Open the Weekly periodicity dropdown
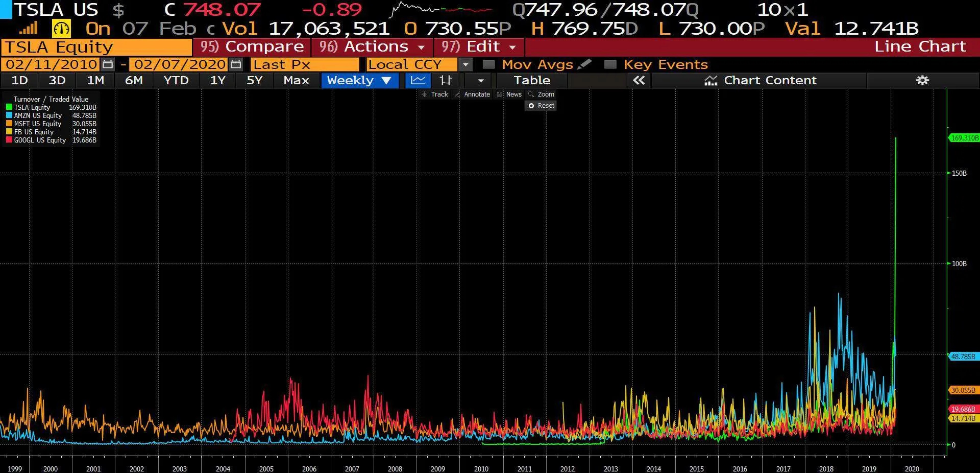 click(x=359, y=80)
